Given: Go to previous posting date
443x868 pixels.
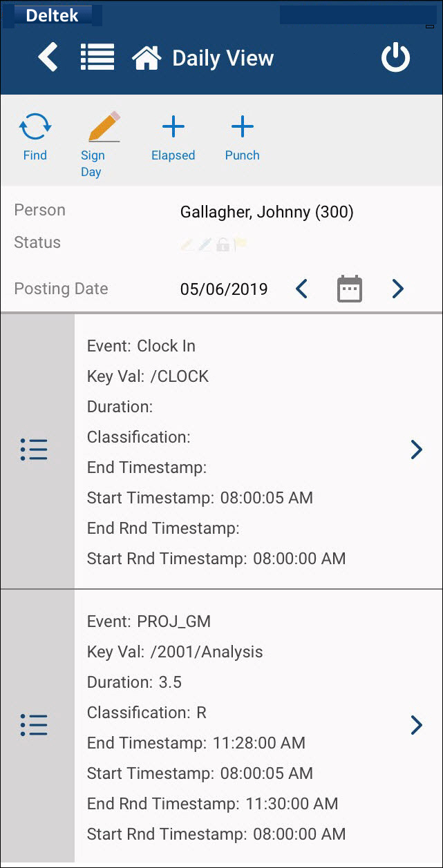Looking at the screenshot, I should (x=301, y=289).
